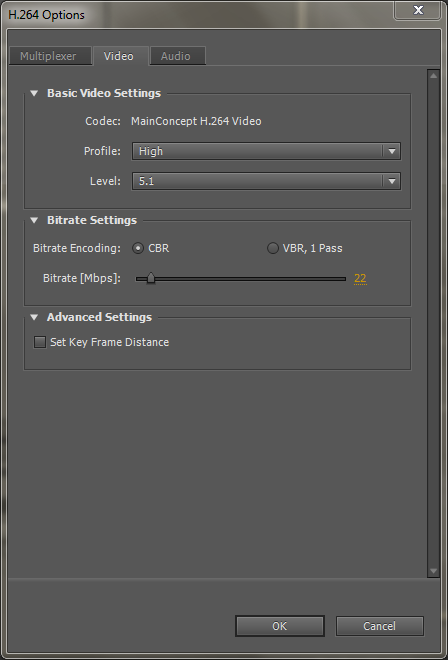
Task: Close the H.264 Options dialog
Action: (x=419, y=10)
